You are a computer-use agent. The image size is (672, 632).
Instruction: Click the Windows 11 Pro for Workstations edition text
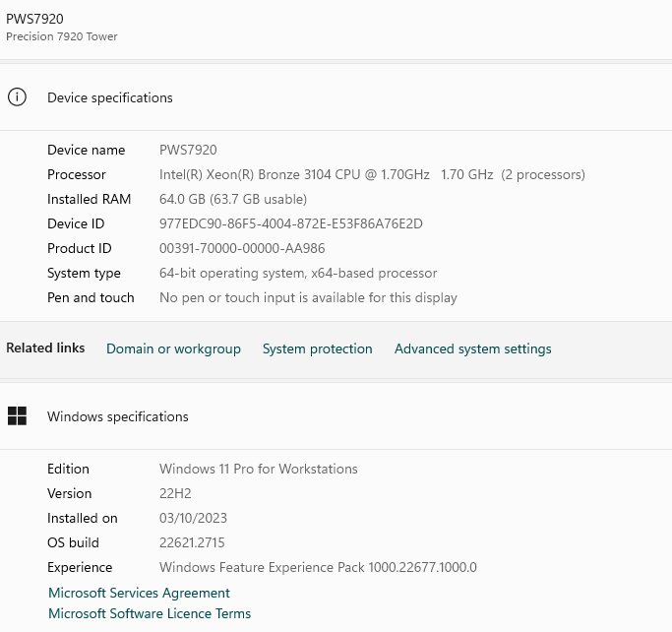[x=258, y=469]
